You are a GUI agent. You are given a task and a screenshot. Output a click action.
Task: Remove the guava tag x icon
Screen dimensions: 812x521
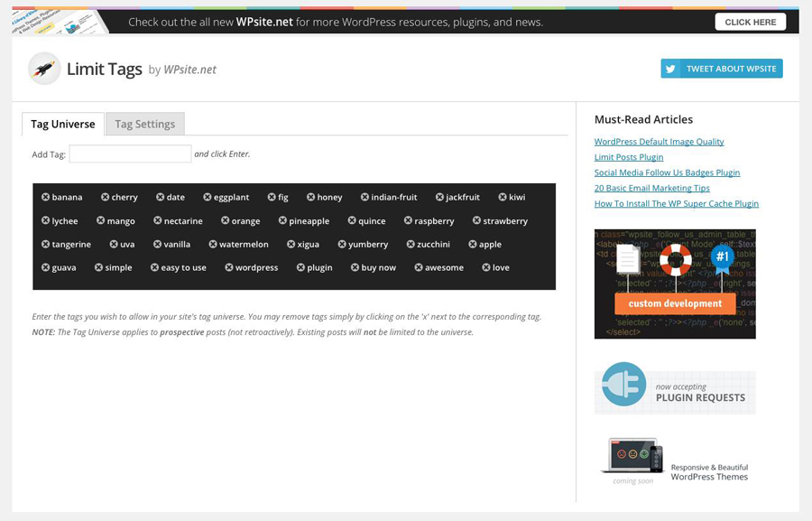coord(46,267)
